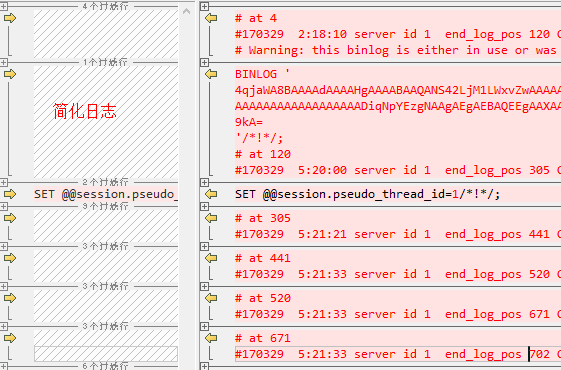Click the copy-left arrow beside "# at 4"

211,18
